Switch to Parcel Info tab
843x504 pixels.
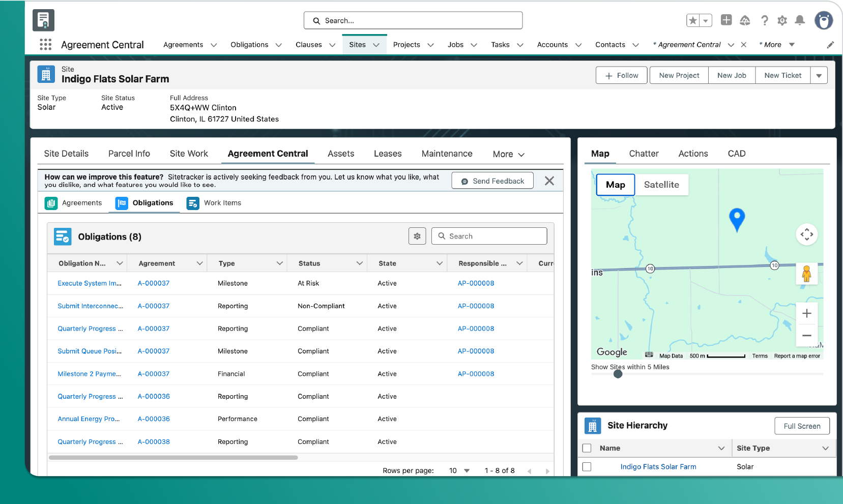click(x=129, y=154)
